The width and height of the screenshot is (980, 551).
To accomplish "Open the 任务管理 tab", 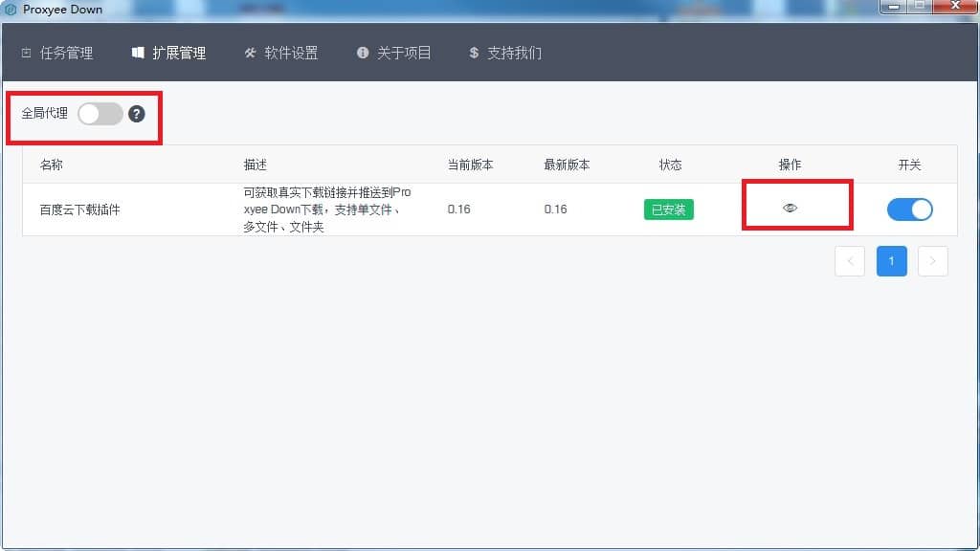I will tap(57, 54).
